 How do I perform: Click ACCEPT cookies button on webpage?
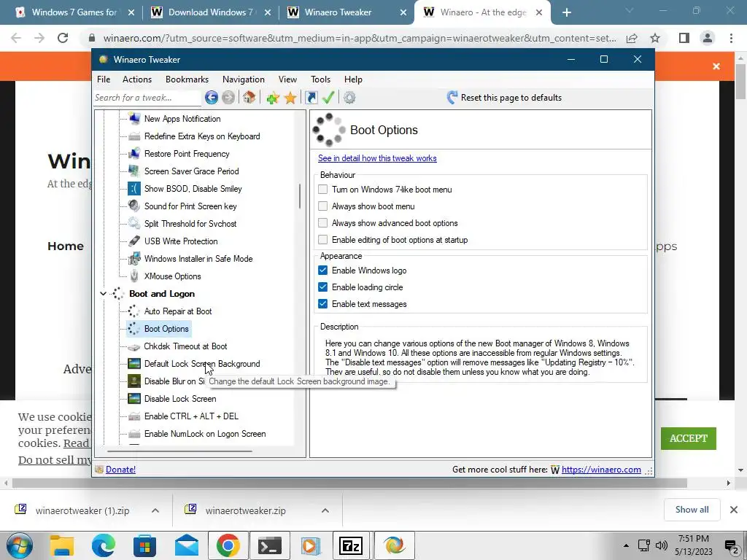tap(689, 438)
